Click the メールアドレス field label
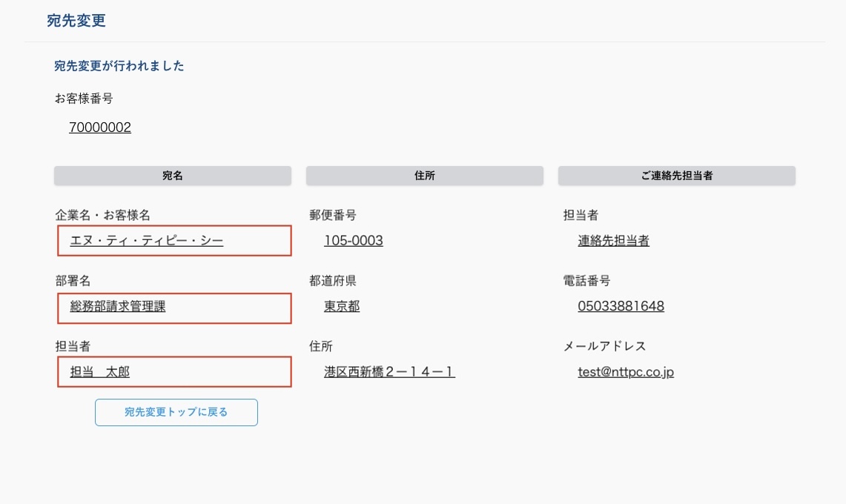This screenshot has width=846, height=504. [605, 346]
